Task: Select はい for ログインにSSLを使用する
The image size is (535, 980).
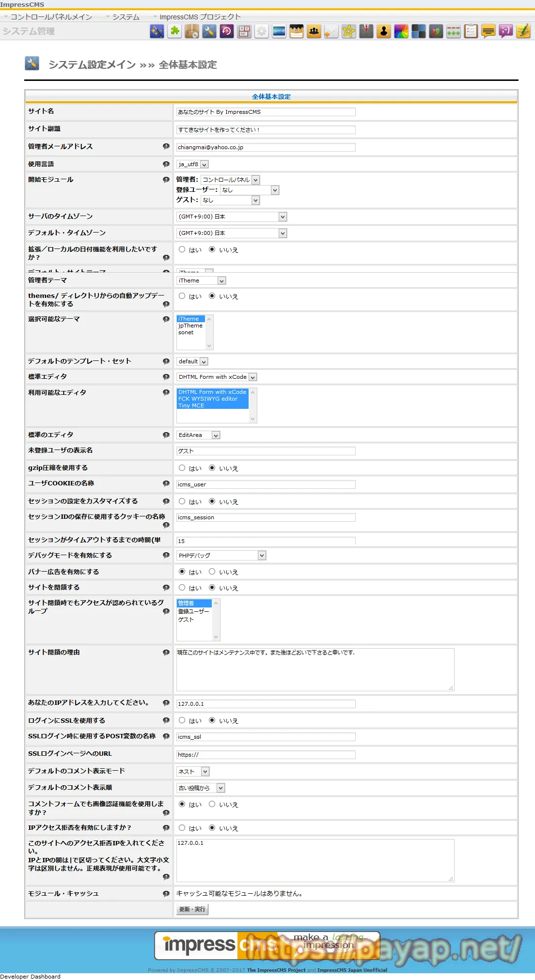Action: (182, 720)
